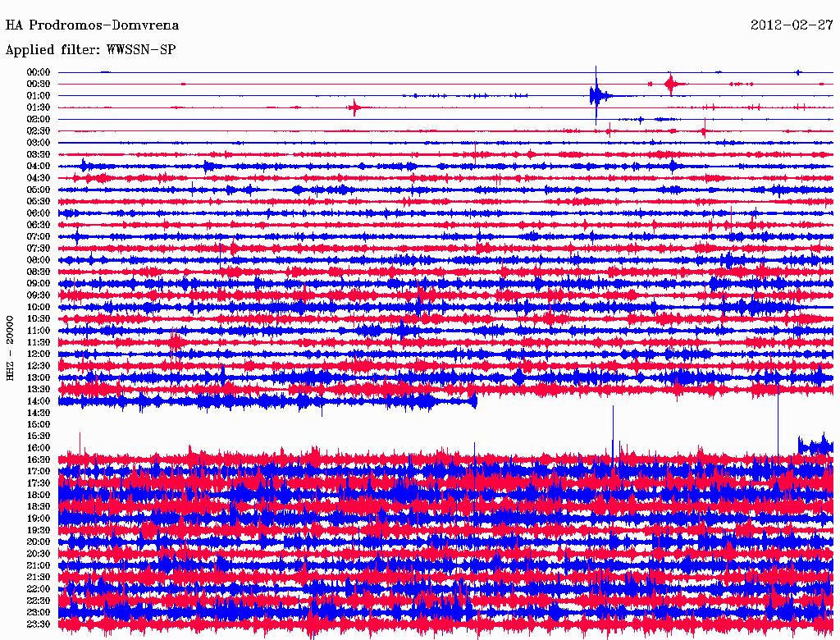Select the 01:00 time label
This screenshot has width=840, height=640.
(x=39, y=96)
